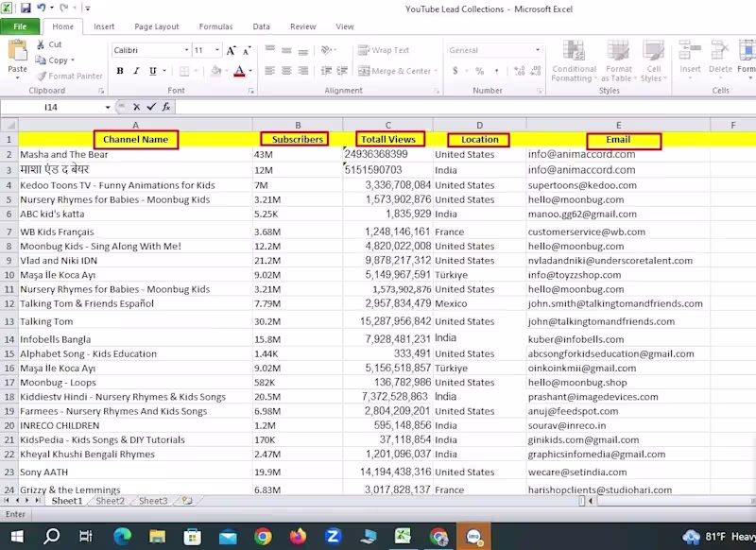Select the Select All corner of the grid
756x550 pixels.
(x=9, y=125)
